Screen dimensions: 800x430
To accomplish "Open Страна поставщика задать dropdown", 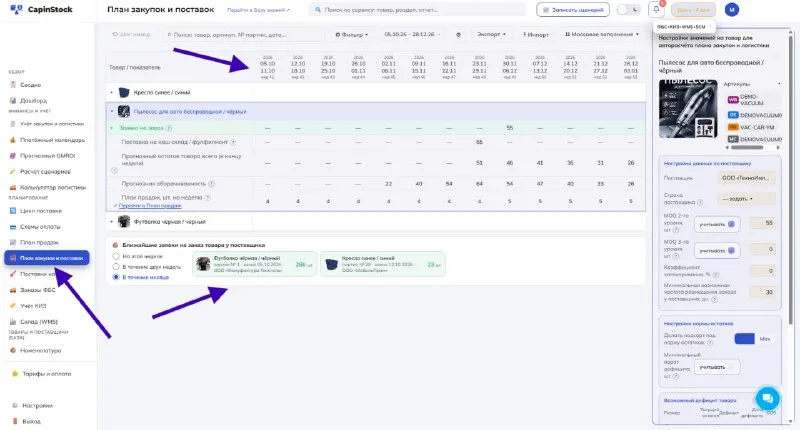I will click(x=746, y=198).
